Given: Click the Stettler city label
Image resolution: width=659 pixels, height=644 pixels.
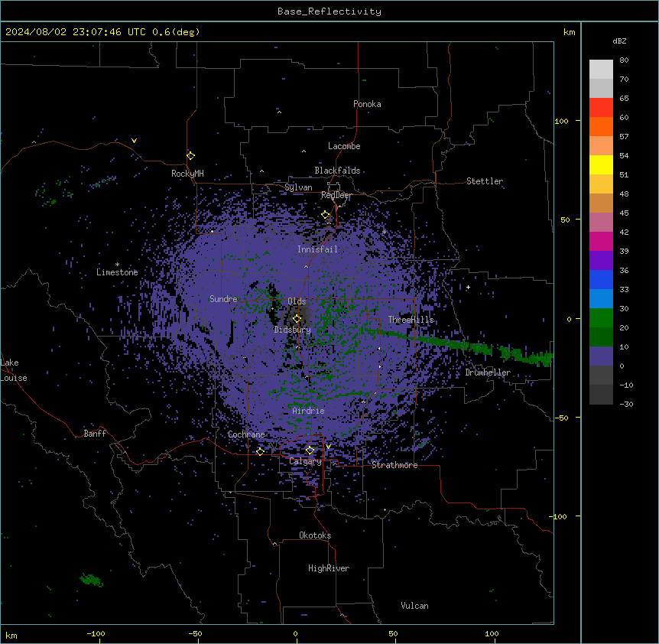Looking at the screenshot, I should pos(485,181).
